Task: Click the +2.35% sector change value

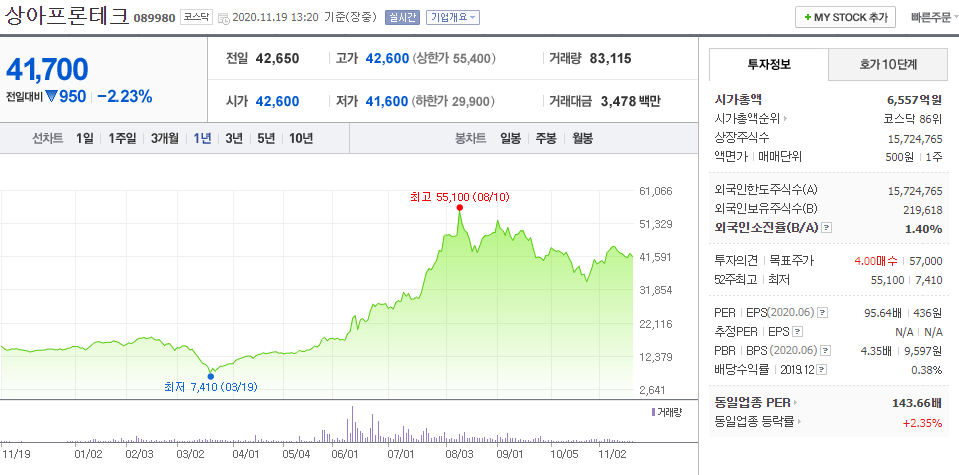Action: [x=922, y=422]
